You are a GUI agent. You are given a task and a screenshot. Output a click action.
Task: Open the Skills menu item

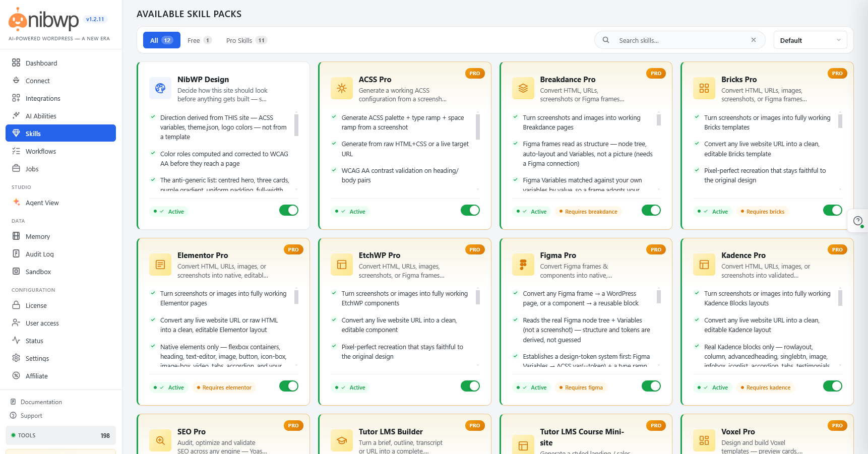point(60,134)
